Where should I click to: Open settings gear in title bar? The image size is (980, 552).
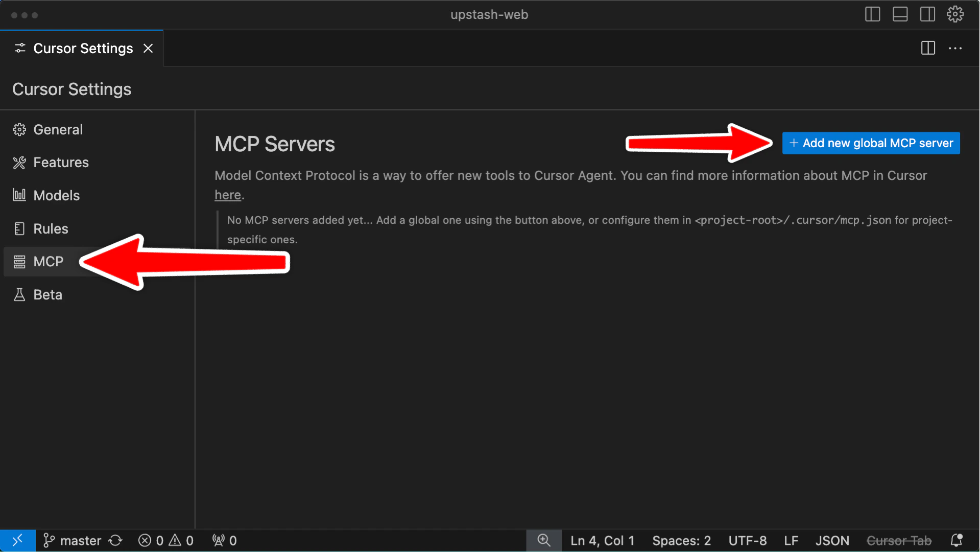click(955, 14)
